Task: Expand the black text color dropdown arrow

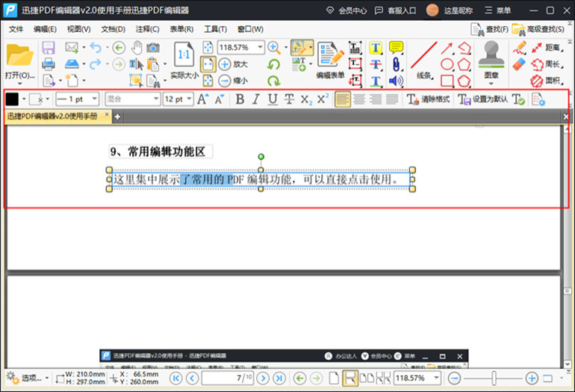Action: pos(24,99)
